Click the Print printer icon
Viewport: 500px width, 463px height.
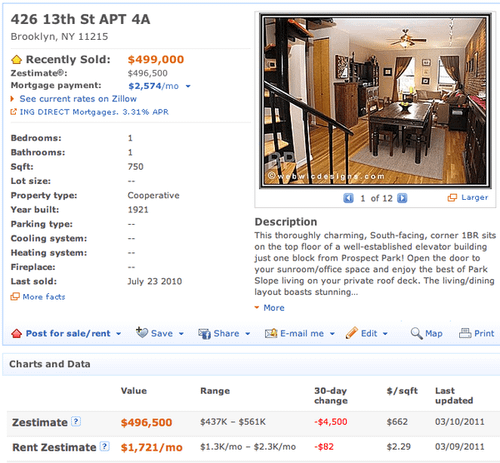pyautogui.click(x=465, y=333)
